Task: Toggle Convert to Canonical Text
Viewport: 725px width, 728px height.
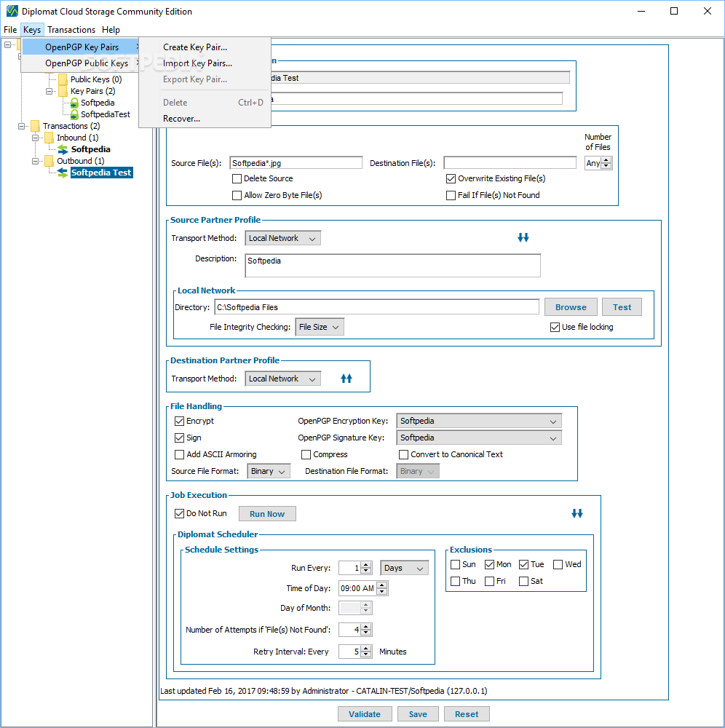Action: point(403,454)
